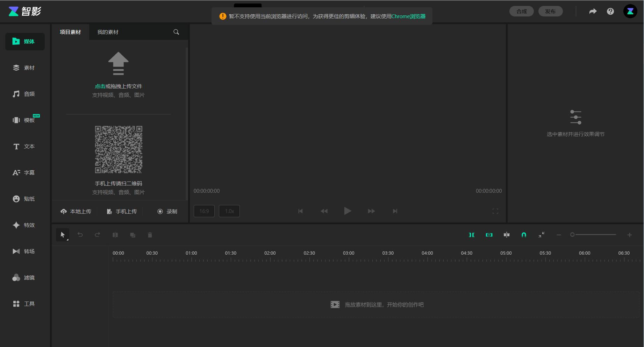Screen dimensions: 644x347
Task: Switch to the 我的素材 tab
Action: (x=108, y=32)
